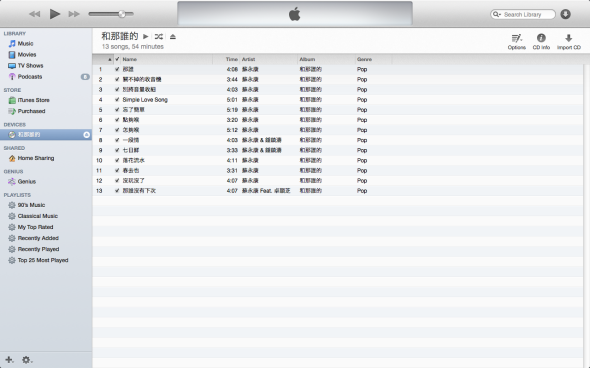Click the 3:33 time in row 9
Image resolution: width=590 pixels, height=368 pixels.
232,150
